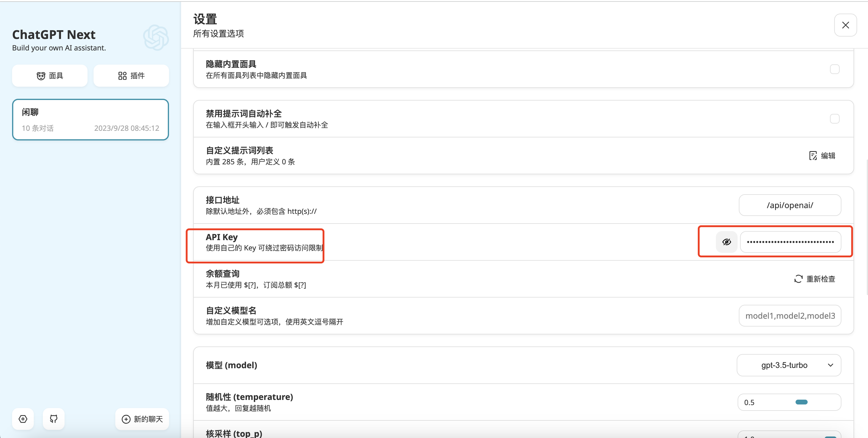This screenshot has width=868, height=438.
Task: Open the settings gear icon in sidebar
Action: pyautogui.click(x=23, y=419)
